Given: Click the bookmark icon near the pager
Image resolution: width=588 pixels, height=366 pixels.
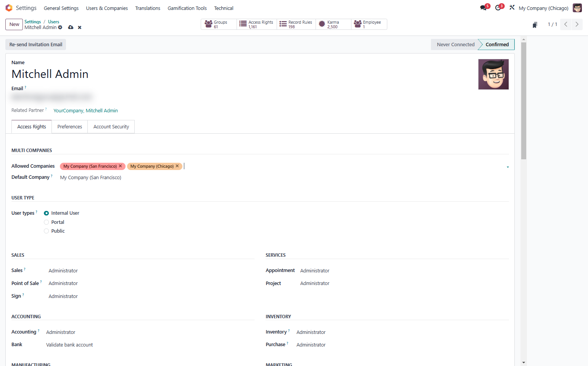Looking at the screenshot, I should 535,25.
